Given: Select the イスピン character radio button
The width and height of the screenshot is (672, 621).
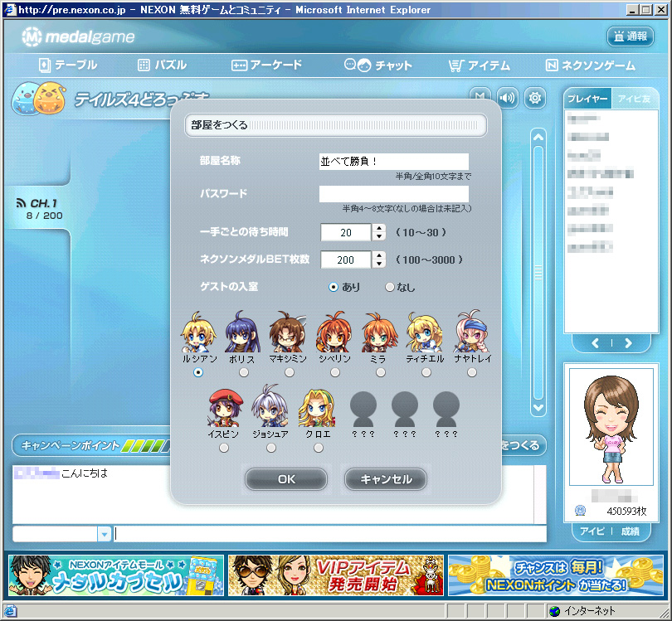Looking at the screenshot, I should point(224,448).
